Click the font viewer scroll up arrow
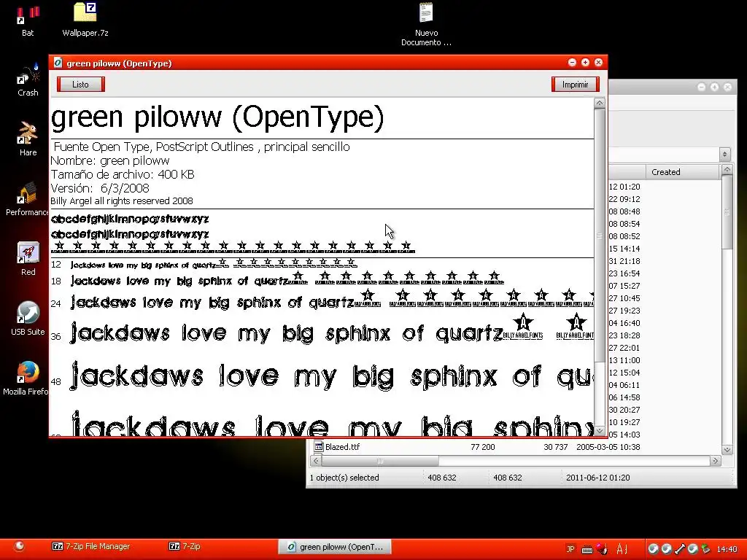Image resolution: width=747 pixels, height=560 pixels. point(600,103)
